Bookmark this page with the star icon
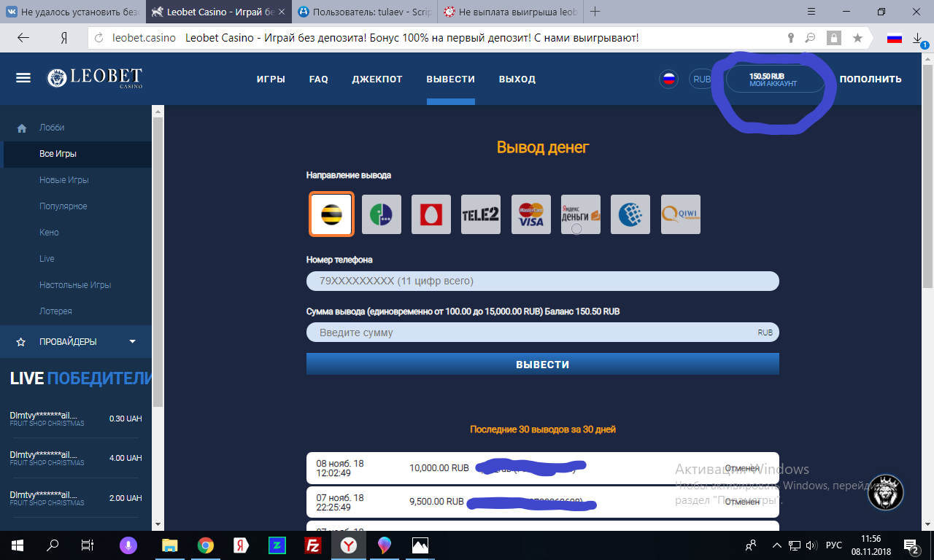This screenshot has height=560, width=934. click(x=857, y=38)
